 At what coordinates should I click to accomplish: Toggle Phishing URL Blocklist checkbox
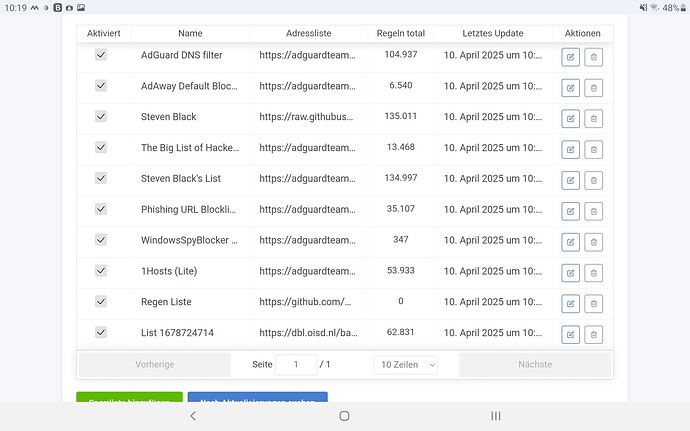pos(101,209)
